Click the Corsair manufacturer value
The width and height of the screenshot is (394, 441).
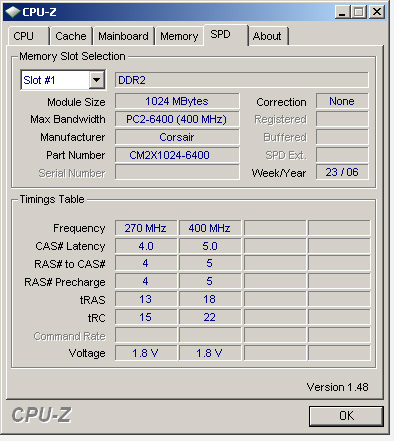pyautogui.click(x=177, y=137)
